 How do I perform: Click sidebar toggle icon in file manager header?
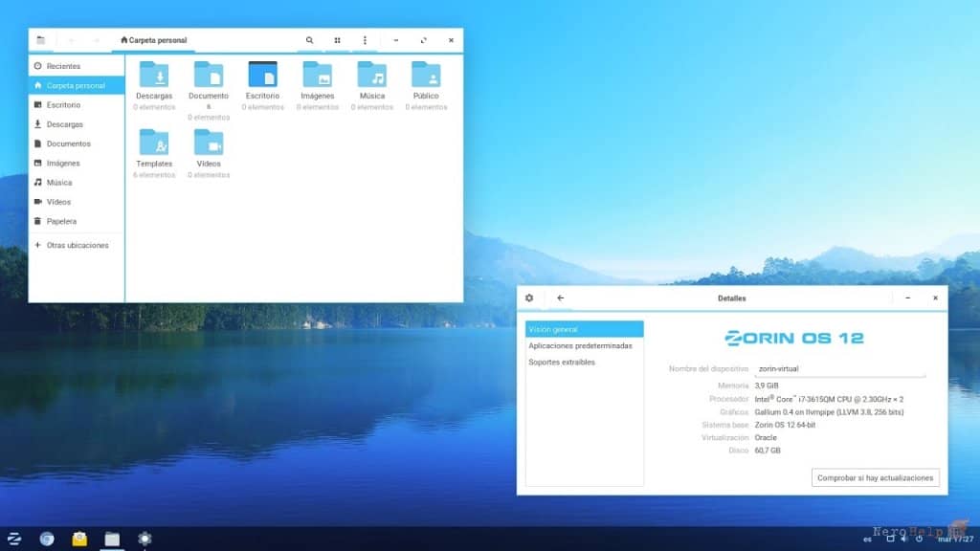tap(40, 40)
